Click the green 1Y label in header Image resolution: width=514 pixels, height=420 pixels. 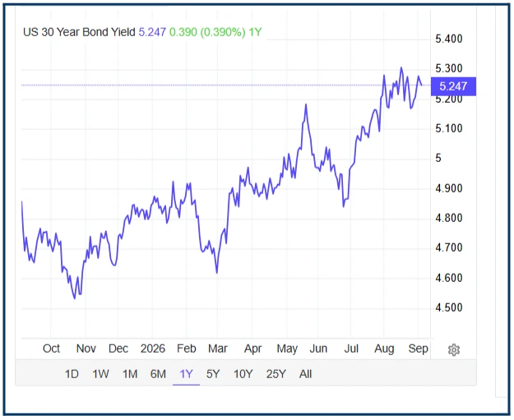(x=255, y=32)
